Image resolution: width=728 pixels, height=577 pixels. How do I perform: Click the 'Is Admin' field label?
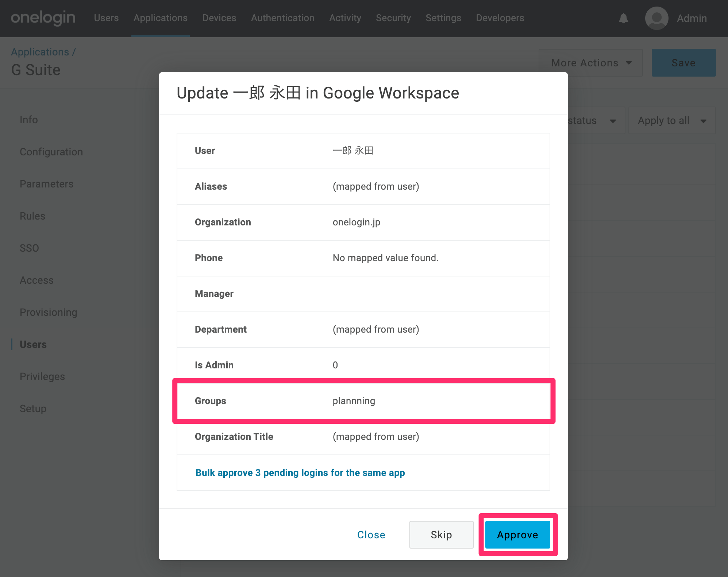[214, 365]
